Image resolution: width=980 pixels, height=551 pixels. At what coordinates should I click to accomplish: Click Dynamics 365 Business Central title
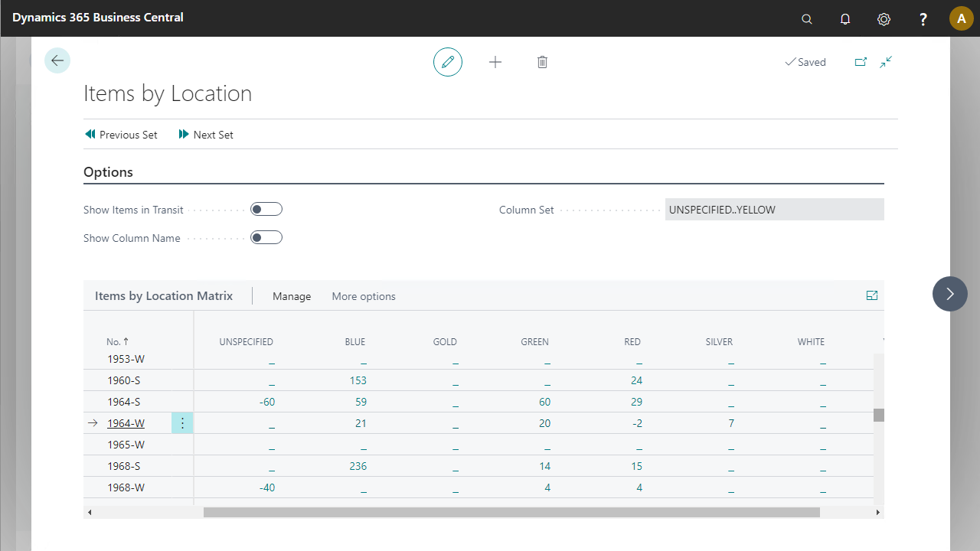point(98,17)
